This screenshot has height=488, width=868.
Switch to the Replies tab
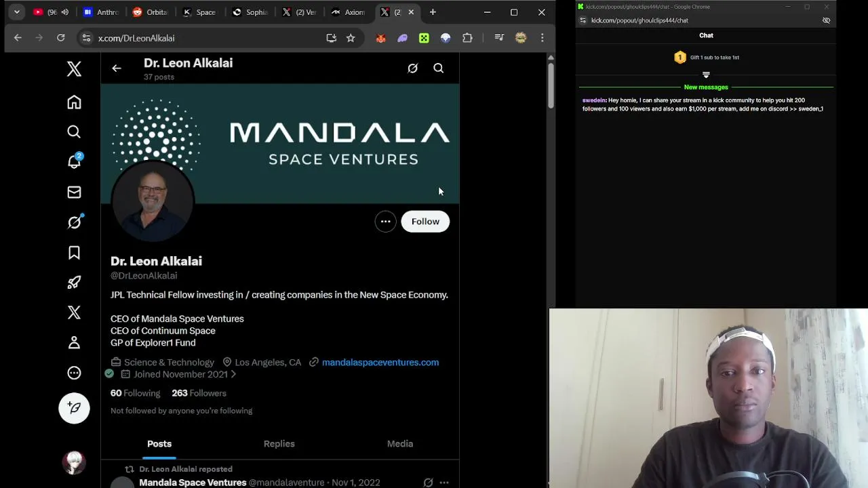pyautogui.click(x=279, y=444)
